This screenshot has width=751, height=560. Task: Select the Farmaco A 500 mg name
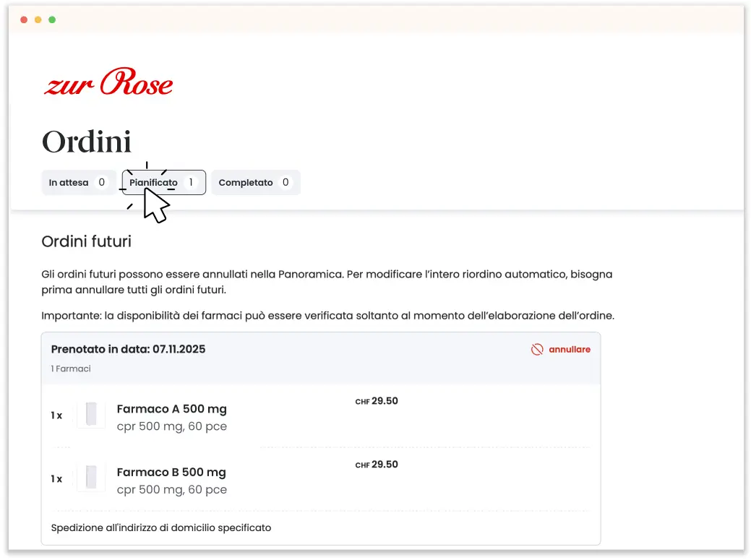click(x=171, y=409)
